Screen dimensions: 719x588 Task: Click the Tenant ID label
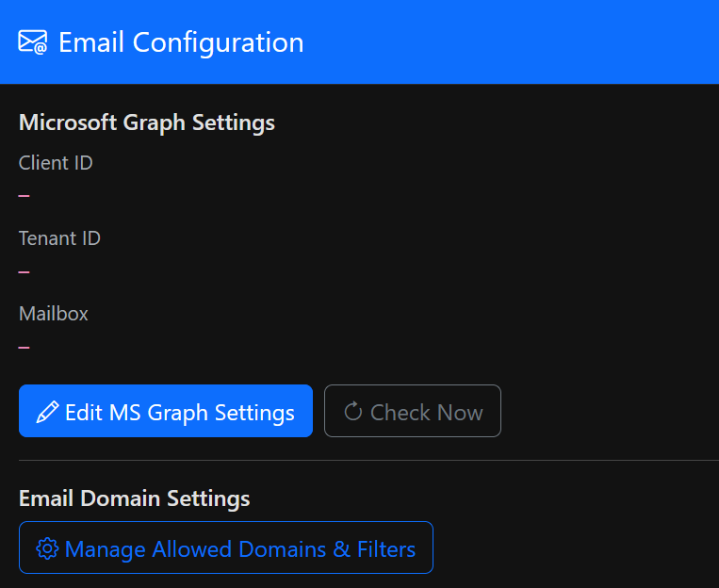point(59,238)
